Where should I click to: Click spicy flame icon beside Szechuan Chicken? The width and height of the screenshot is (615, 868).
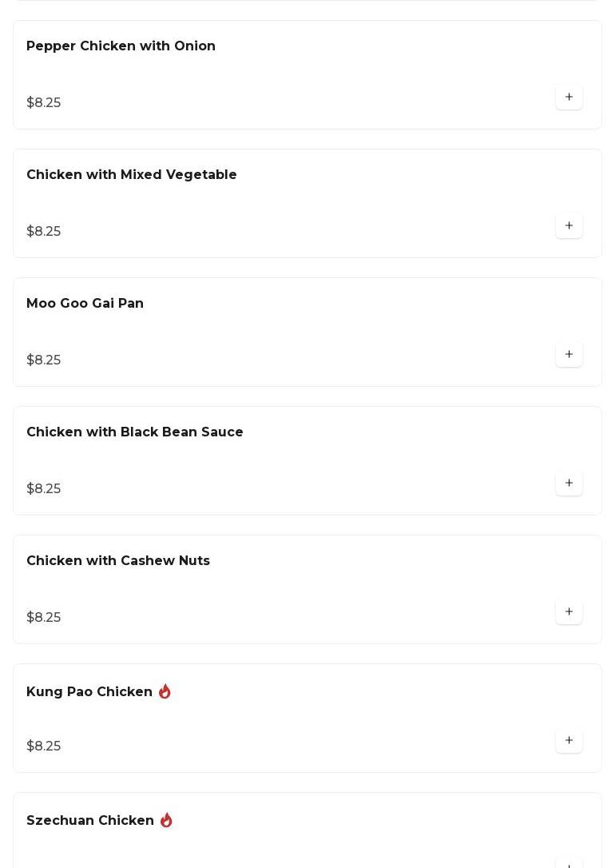click(166, 820)
